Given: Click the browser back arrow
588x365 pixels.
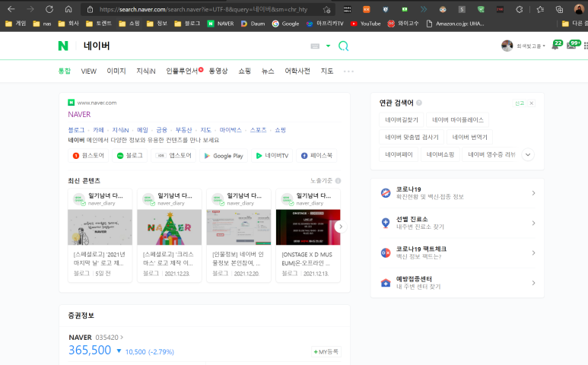Looking at the screenshot, I should (x=11, y=9).
